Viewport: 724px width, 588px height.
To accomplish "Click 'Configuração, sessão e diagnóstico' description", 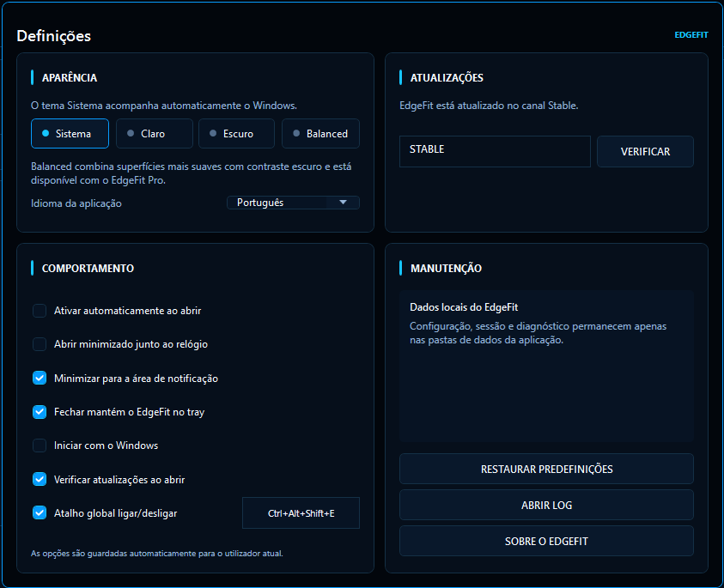I will [x=538, y=333].
